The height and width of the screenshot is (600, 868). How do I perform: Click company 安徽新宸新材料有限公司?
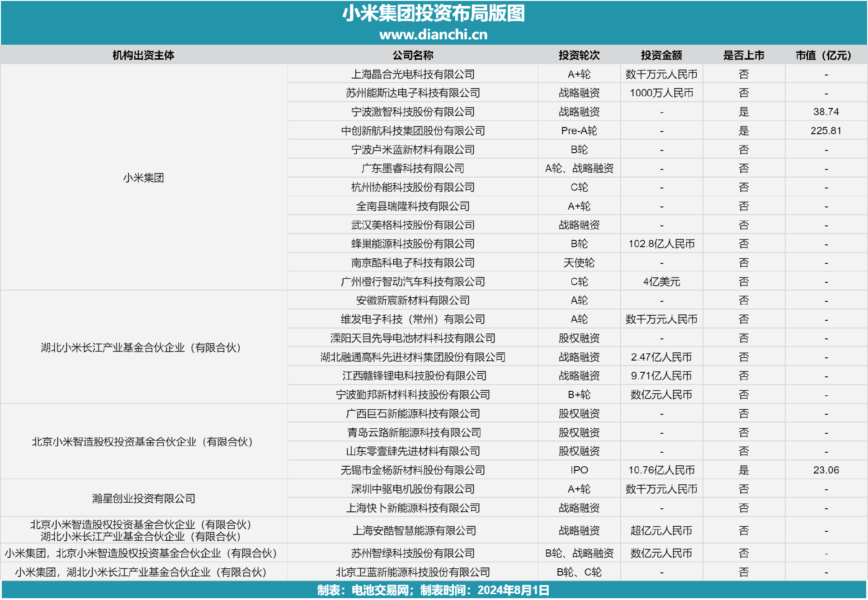[x=413, y=300]
